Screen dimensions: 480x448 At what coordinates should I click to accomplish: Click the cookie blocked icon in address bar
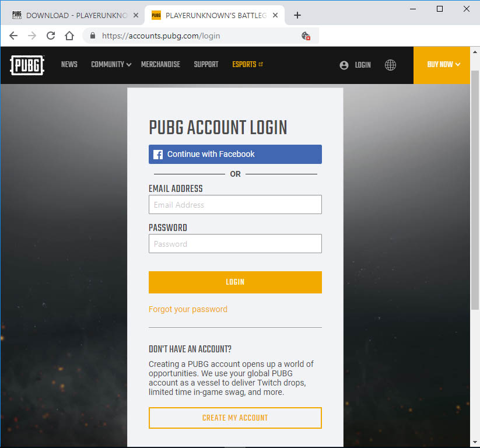(x=306, y=36)
